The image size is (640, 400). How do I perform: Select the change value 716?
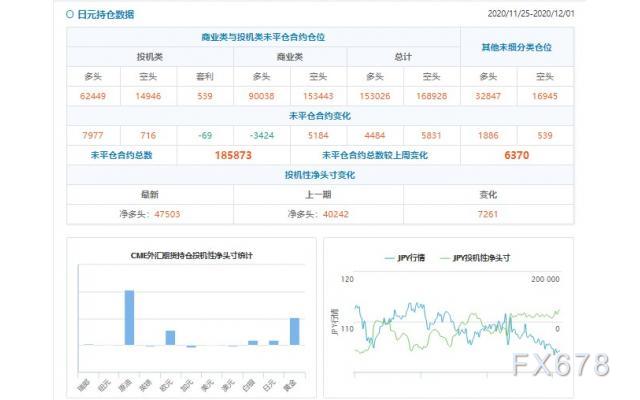click(148, 135)
